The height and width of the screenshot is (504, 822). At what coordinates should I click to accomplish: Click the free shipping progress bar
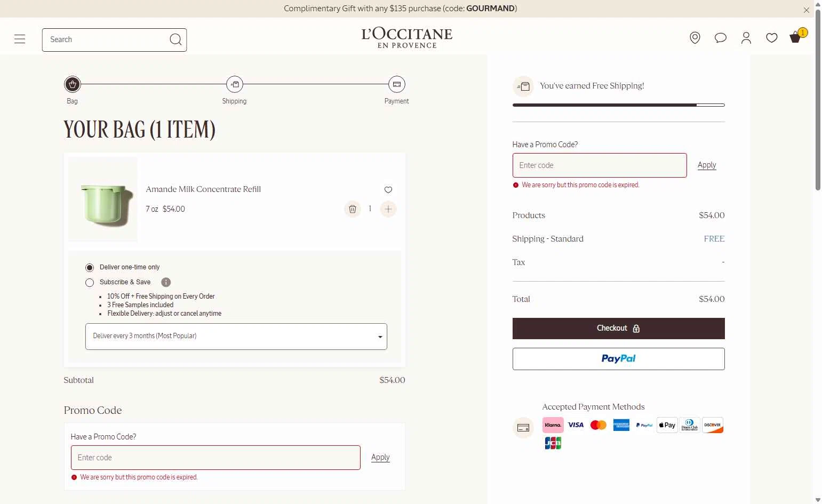coord(619,105)
